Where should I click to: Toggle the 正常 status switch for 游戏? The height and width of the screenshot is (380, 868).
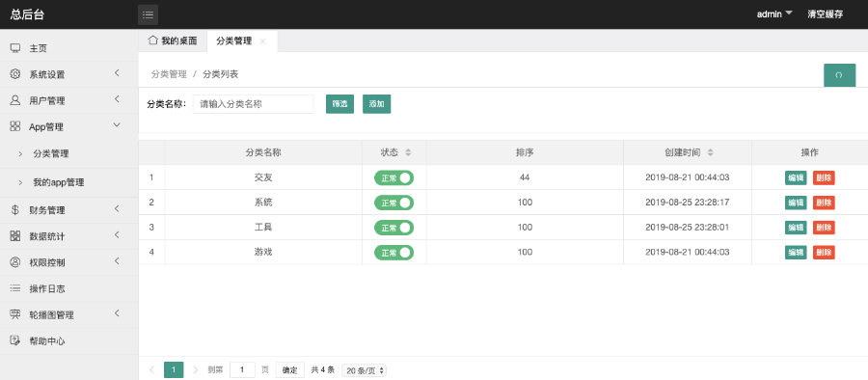tap(394, 252)
